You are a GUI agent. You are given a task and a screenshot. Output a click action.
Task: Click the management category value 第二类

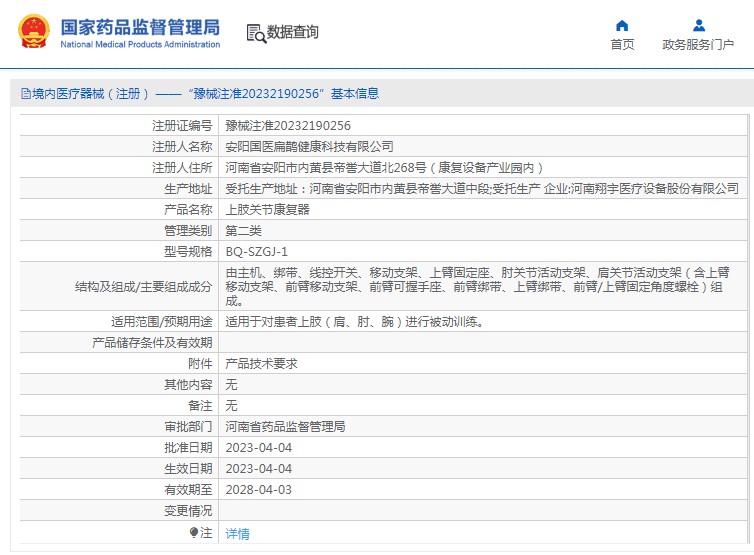[x=243, y=231]
